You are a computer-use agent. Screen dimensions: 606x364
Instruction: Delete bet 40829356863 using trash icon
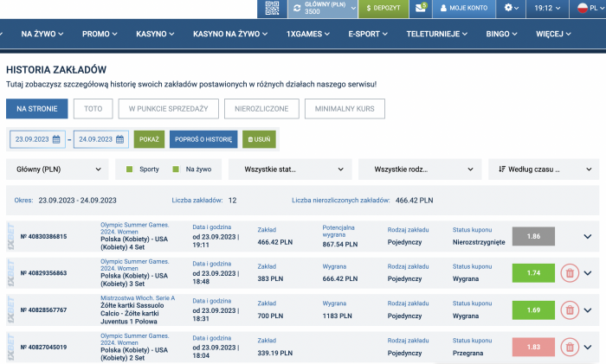point(570,273)
